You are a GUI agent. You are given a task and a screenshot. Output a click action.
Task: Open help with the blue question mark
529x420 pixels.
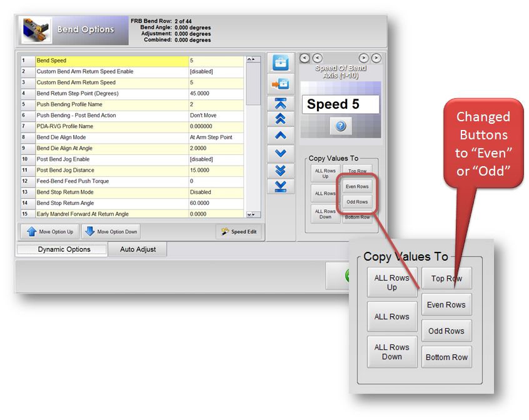coord(340,126)
